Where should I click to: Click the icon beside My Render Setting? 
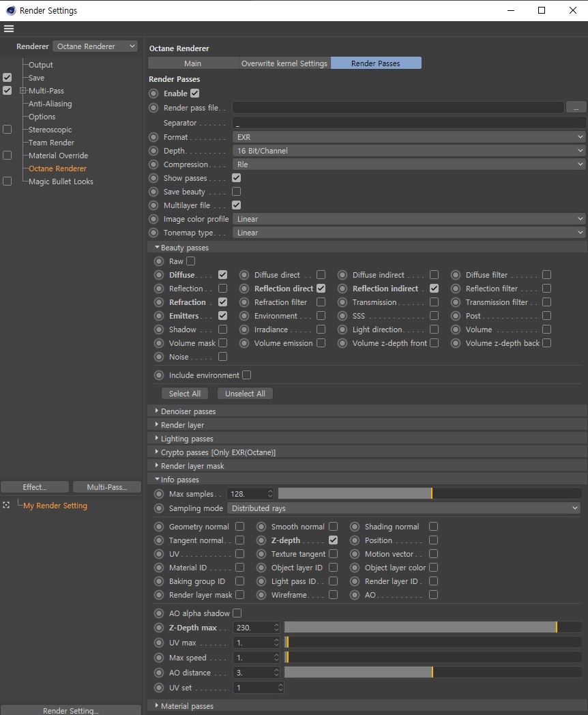click(6, 506)
